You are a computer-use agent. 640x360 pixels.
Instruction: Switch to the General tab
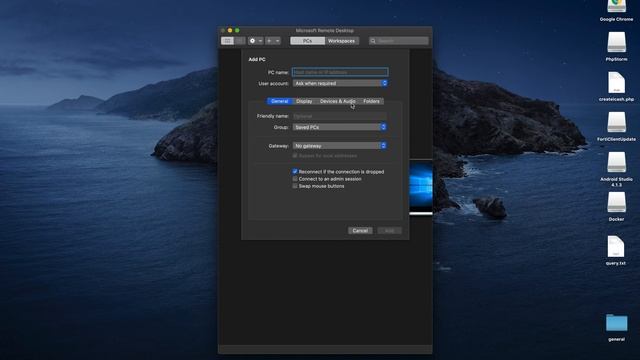coord(280,101)
